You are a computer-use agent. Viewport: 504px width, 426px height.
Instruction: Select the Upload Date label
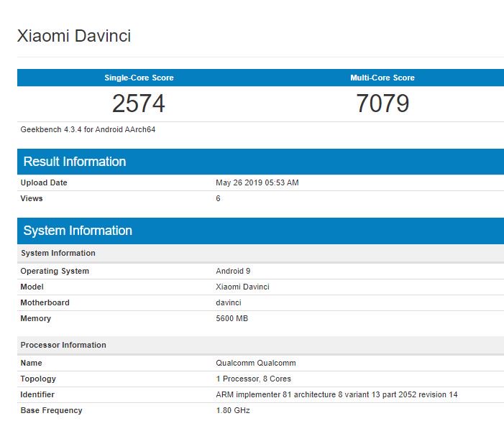44,182
